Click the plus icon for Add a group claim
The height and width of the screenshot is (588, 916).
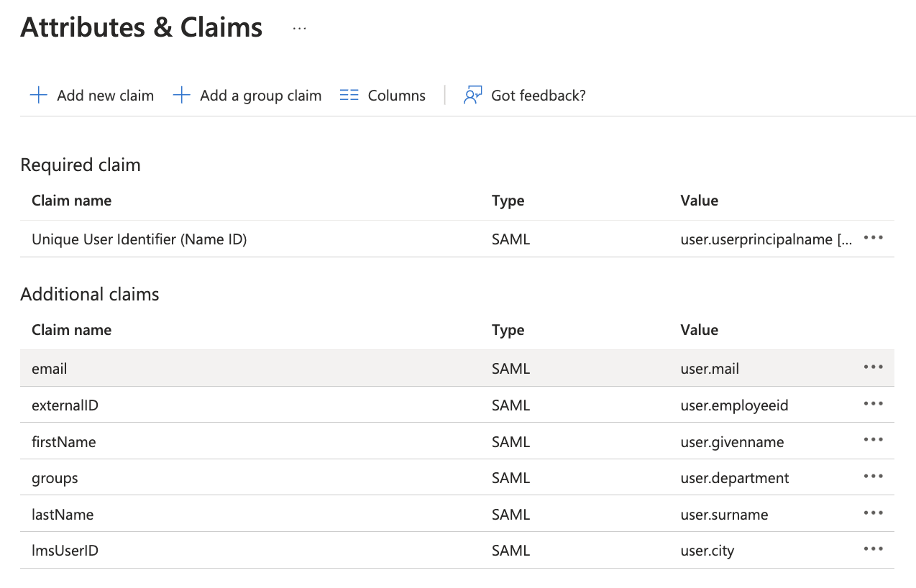pos(182,96)
